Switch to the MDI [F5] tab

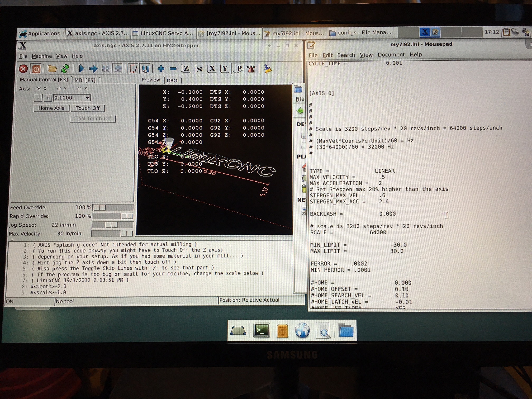(85, 80)
